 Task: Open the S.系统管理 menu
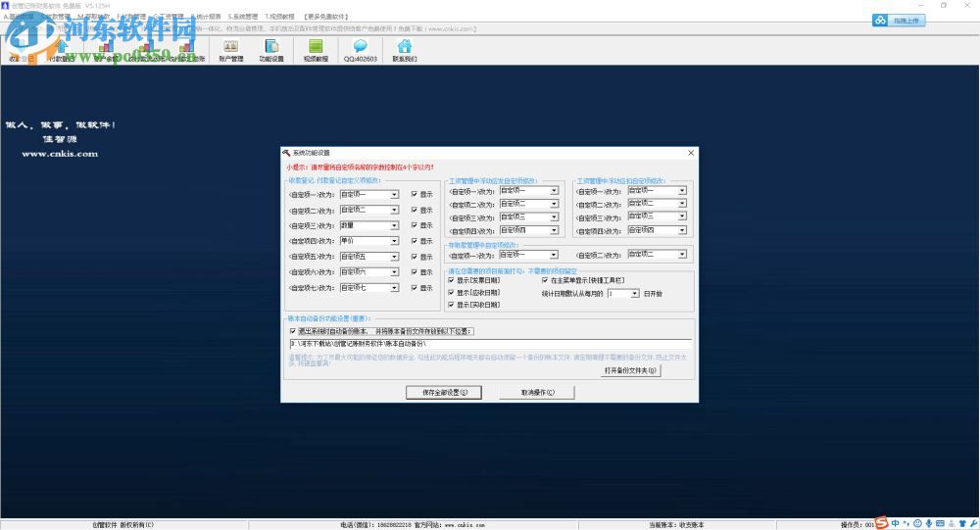point(242,17)
